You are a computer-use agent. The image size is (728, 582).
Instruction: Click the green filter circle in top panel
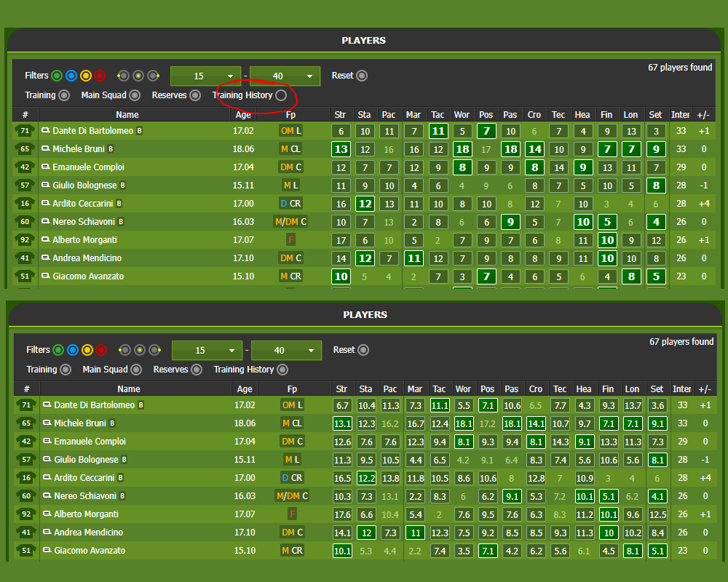[x=57, y=76]
